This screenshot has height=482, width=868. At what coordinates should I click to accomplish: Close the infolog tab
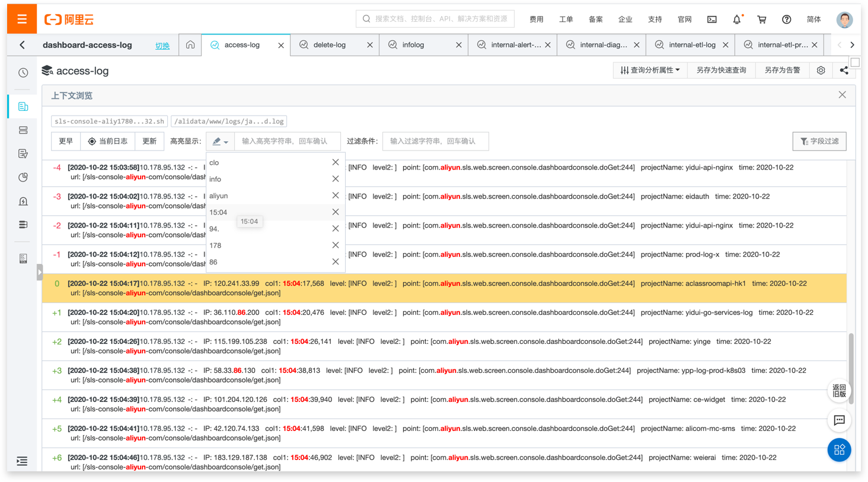pyautogui.click(x=459, y=45)
